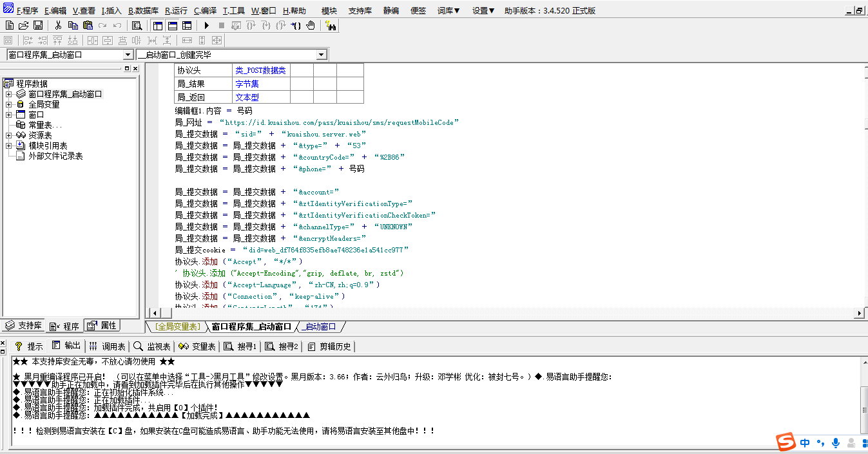Switch to the 支持库 panel tab
The height and width of the screenshot is (454, 868).
[24, 326]
